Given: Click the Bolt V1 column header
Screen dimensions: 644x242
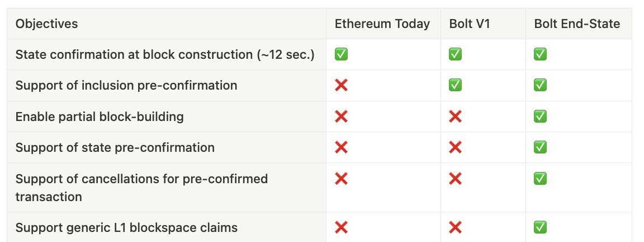Looking at the screenshot, I should click(x=470, y=24).
